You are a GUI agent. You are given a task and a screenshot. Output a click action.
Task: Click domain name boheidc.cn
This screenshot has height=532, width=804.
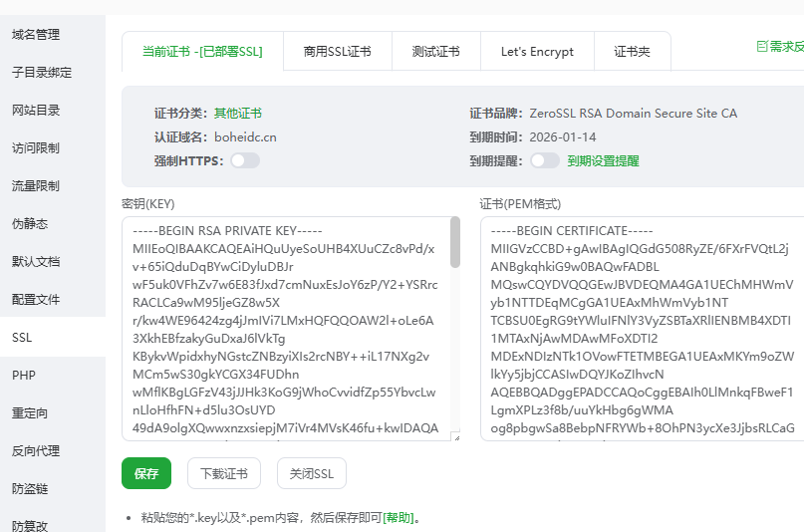pyautogui.click(x=245, y=137)
